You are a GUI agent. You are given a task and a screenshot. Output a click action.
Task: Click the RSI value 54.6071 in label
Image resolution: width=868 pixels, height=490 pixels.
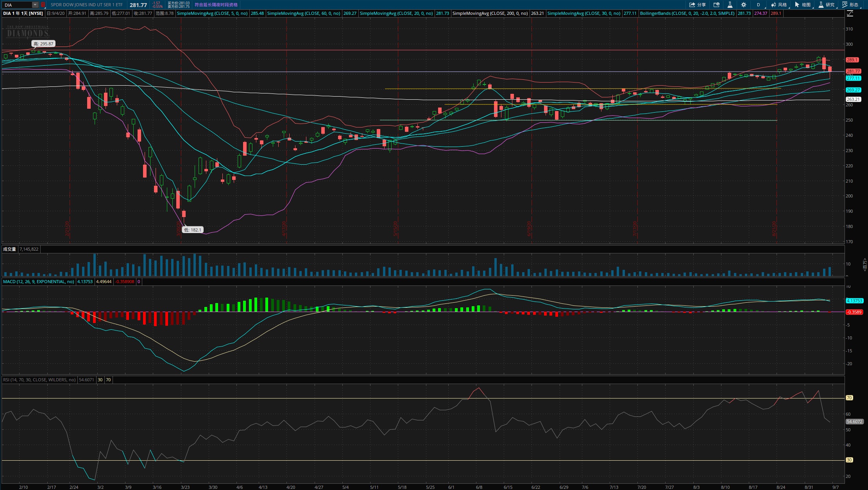pyautogui.click(x=86, y=380)
